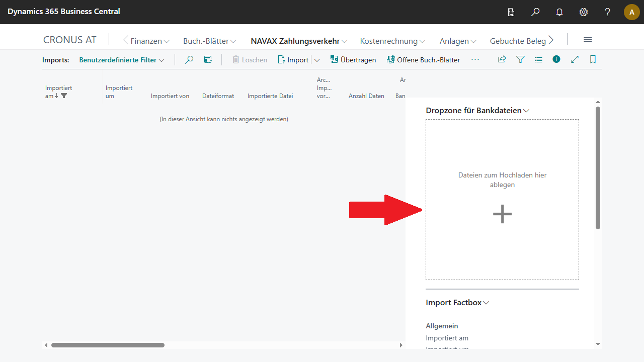This screenshot has width=644, height=362.
Task: Open the notifications bell
Action: click(x=559, y=12)
